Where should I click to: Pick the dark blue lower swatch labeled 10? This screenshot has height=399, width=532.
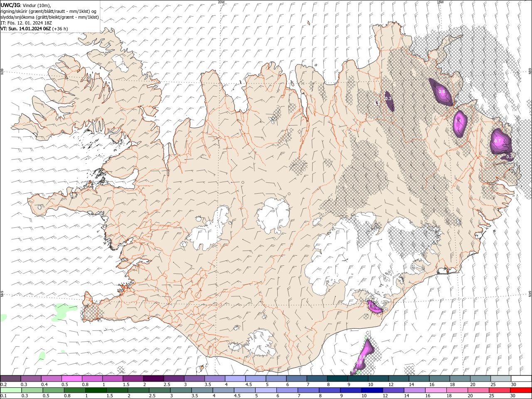tap(372, 390)
